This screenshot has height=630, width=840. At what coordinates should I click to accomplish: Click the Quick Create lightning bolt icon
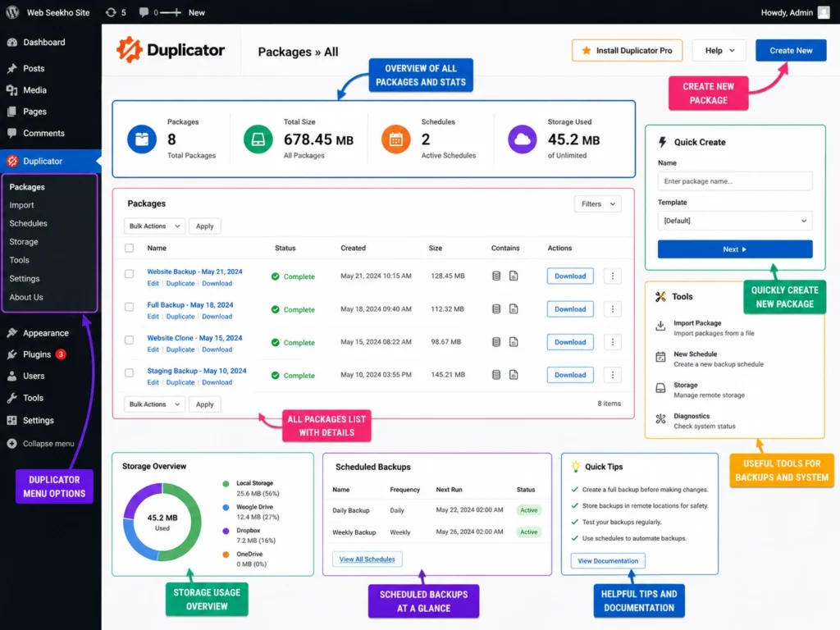(x=662, y=142)
